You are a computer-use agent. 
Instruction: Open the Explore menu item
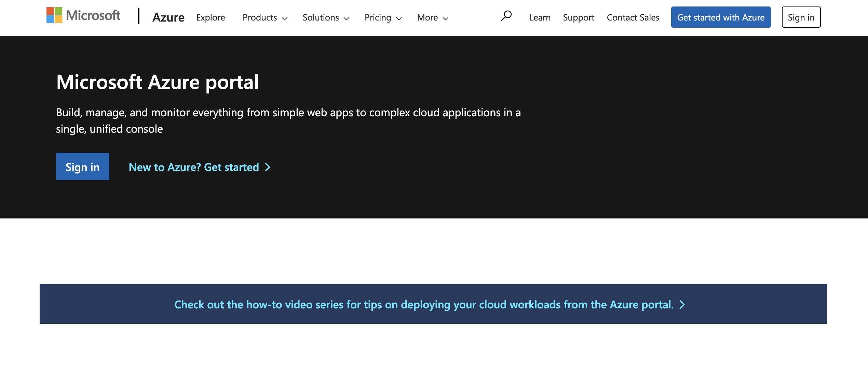tap(211, 17)
